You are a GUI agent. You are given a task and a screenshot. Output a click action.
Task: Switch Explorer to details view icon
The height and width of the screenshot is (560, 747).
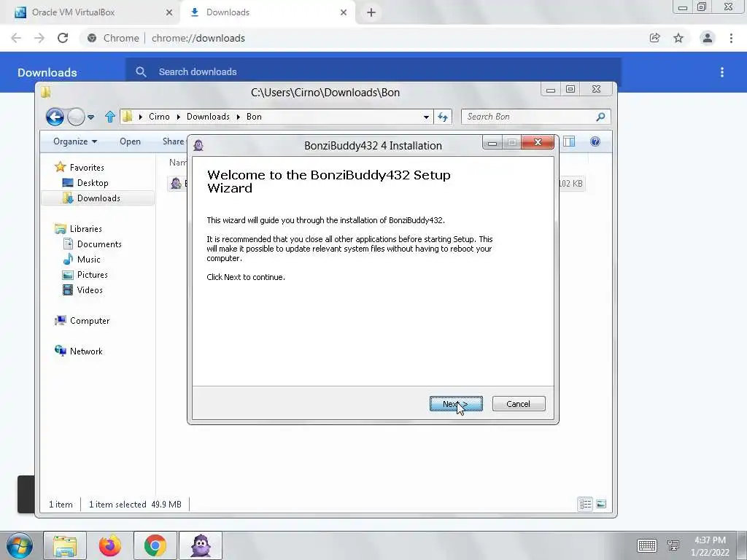585,504
